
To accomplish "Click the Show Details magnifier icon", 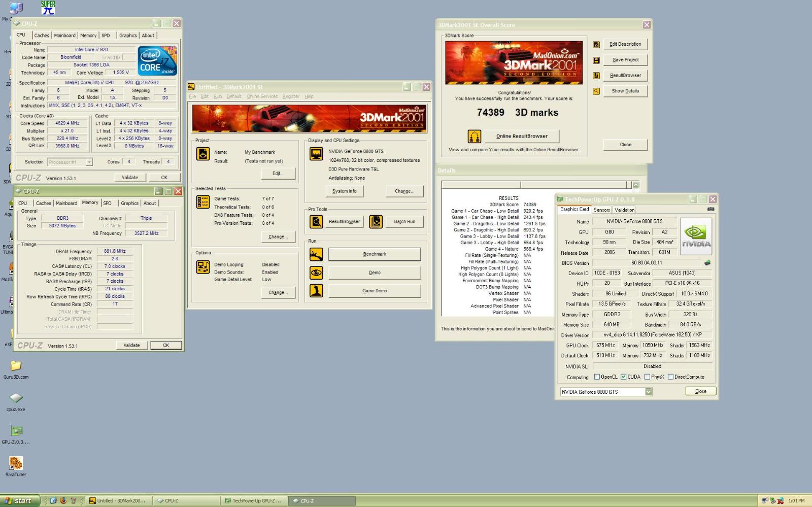I will pos(596,91).
